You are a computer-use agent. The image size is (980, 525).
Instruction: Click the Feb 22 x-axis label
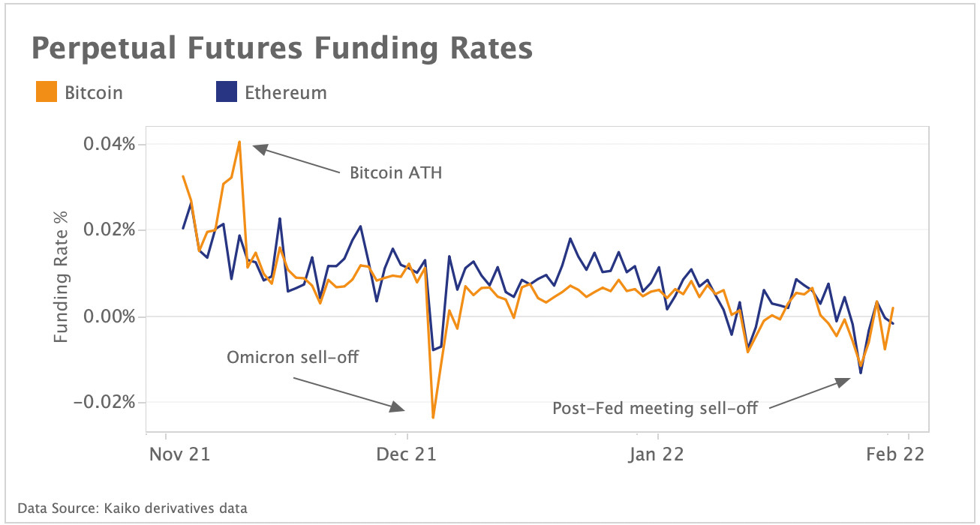click(897, 454)
